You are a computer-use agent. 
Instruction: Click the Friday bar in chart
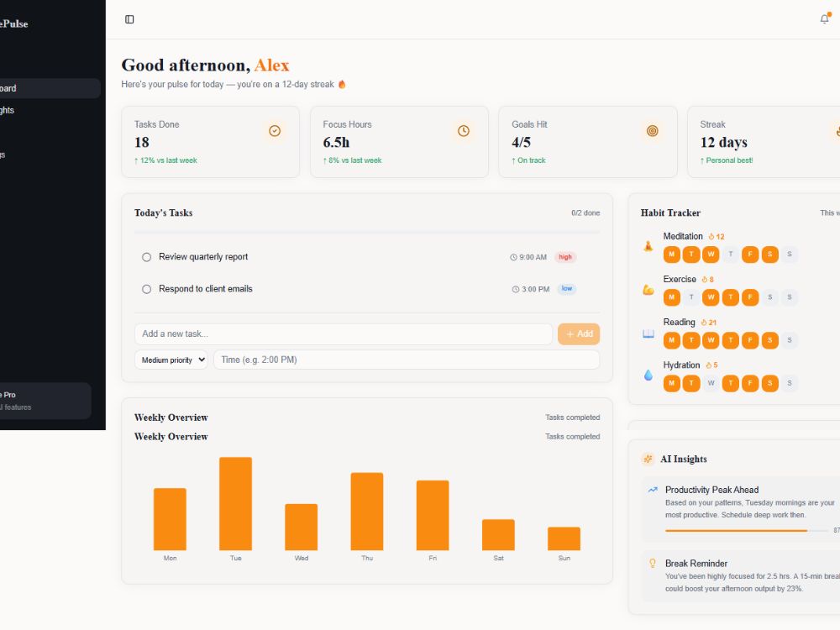pyautogui.click(x=433, y=516)
